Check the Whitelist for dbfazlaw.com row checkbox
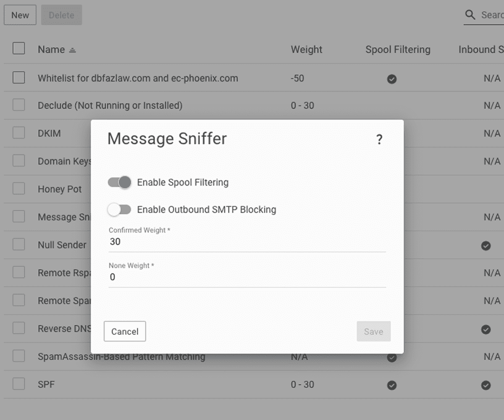Viewport: 504px width, 420px height. coord(18,77)
